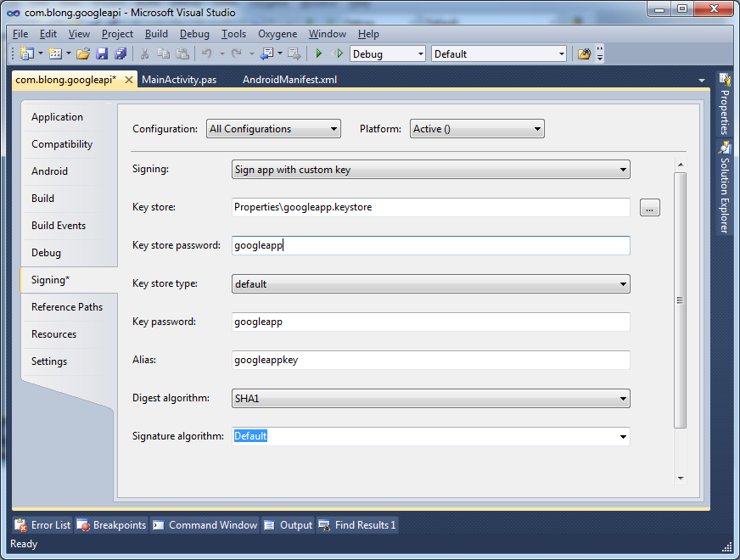Click into the Alias text field
This screenshot has width=740, height=560.
[430, 360]
